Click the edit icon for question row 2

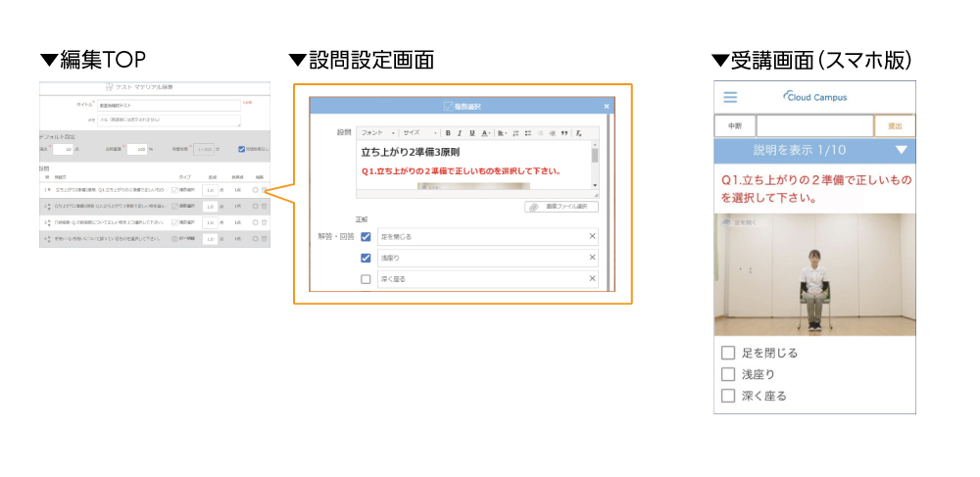[255, 206]
